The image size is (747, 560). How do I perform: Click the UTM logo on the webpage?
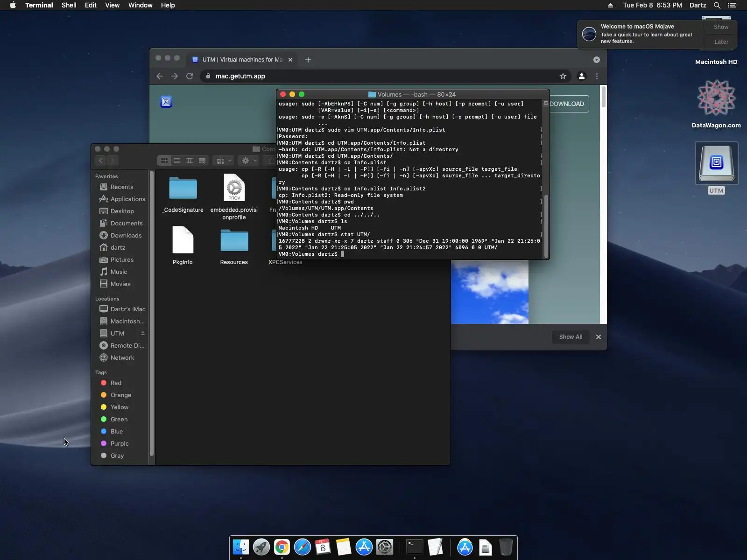[x=166, y=102]
